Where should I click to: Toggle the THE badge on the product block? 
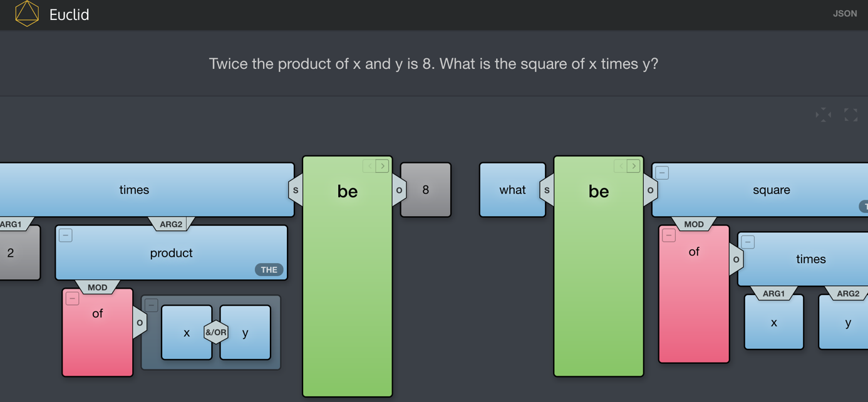pyautogui.click(x=269, y=270)
